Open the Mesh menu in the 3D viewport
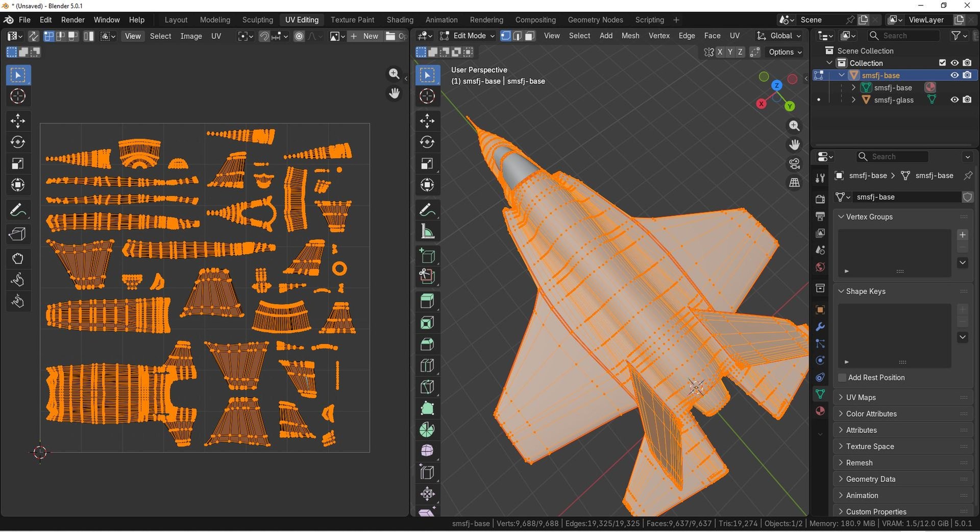This screenshot has height=532, width=980. point(630,36)
